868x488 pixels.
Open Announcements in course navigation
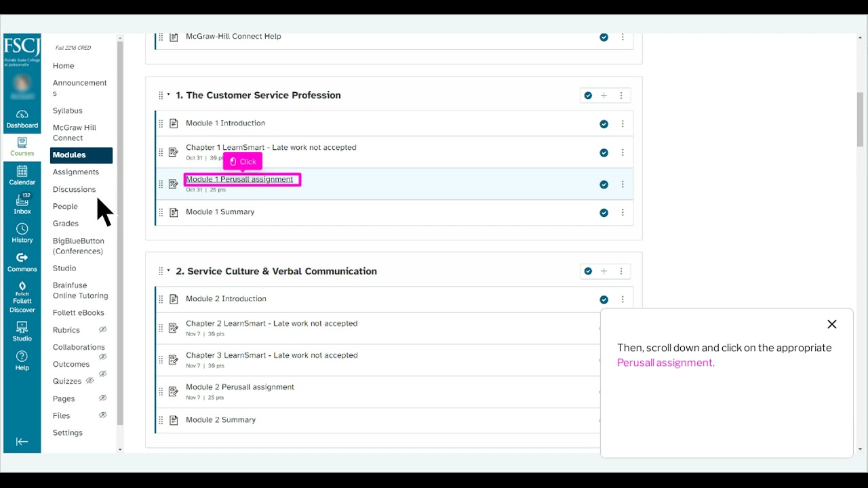80,88
